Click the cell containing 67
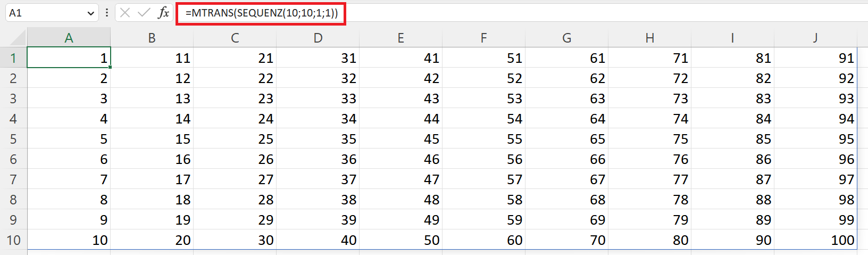 click(566, 179)
